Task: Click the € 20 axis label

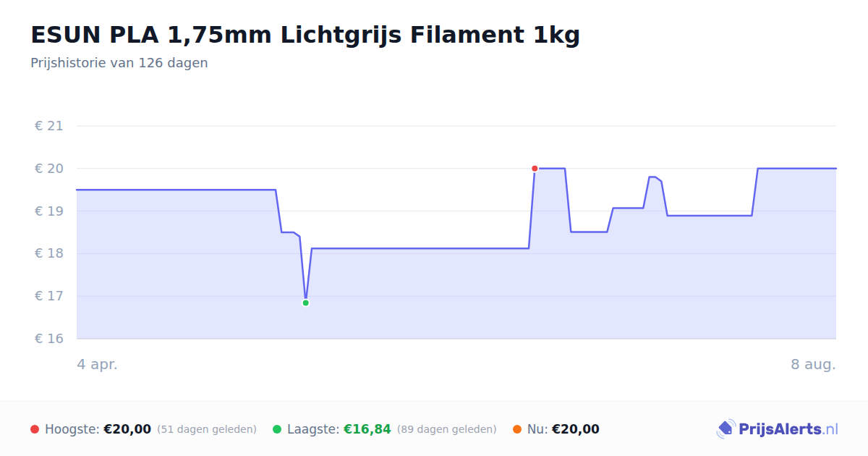Action: [x=49, y=169]
